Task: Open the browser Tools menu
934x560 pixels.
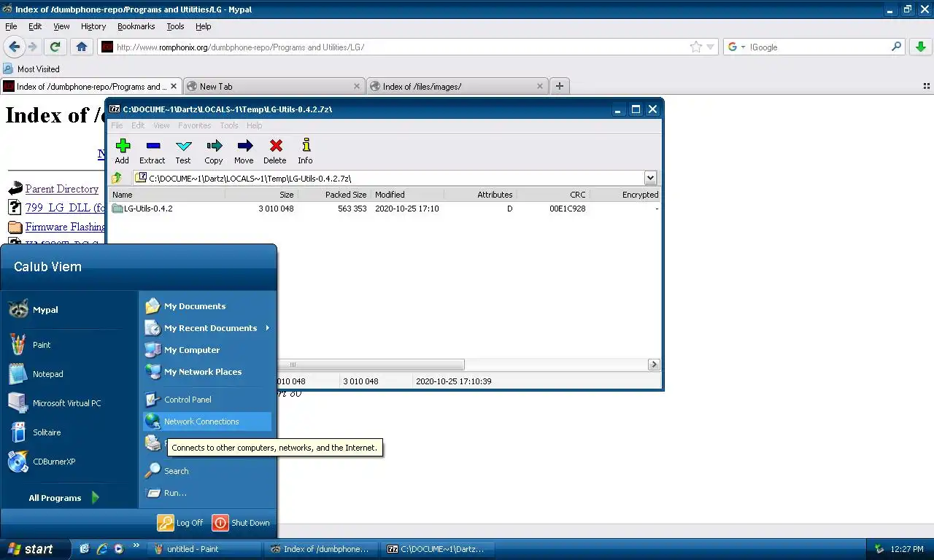Action: (x=175, y=26)
